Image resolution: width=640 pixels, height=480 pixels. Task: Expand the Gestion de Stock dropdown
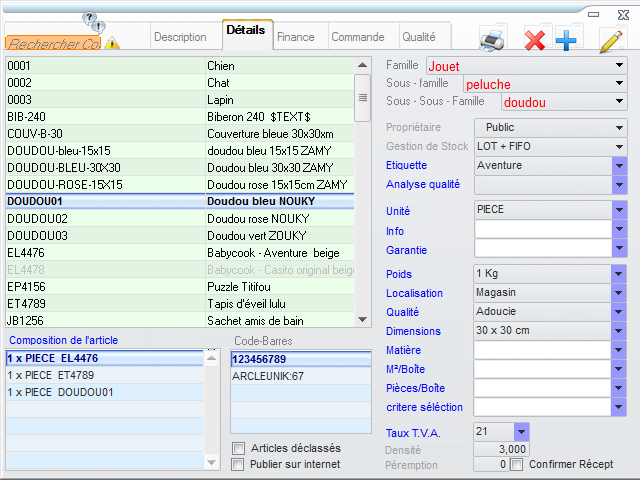coord(619,147)
